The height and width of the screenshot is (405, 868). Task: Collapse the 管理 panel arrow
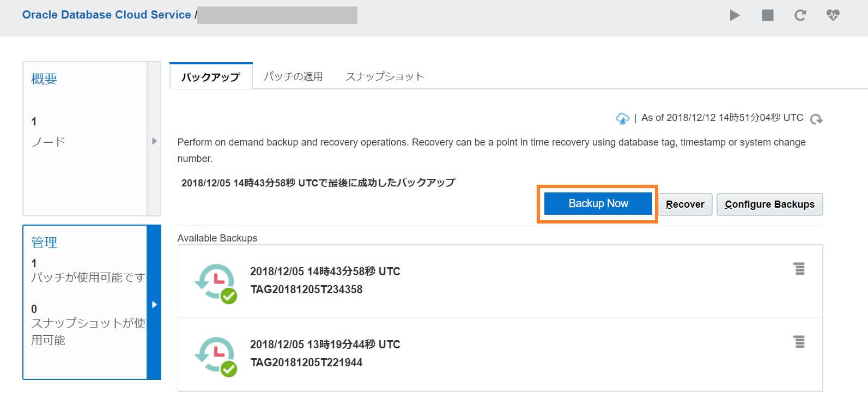pyautogui.click(x=154, y=304)
